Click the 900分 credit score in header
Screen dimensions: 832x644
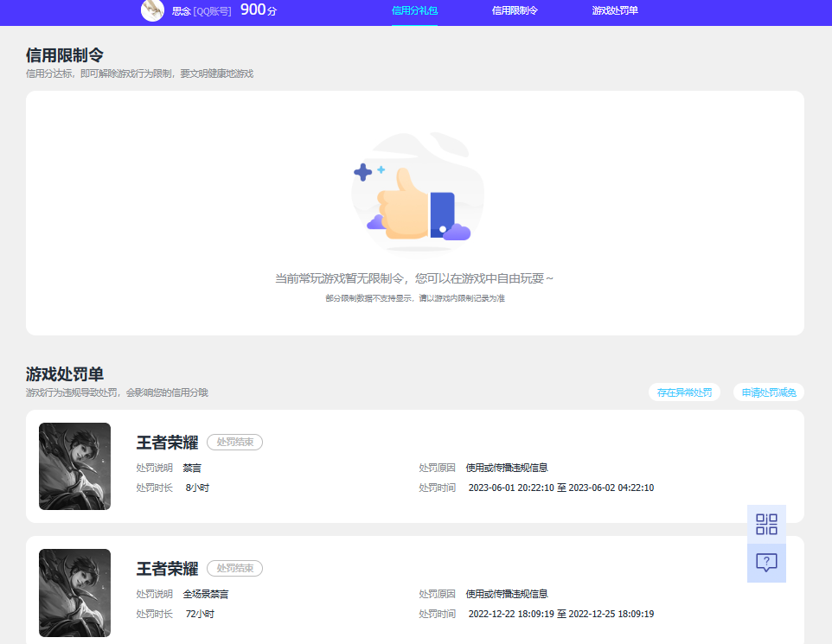[259, 10]
